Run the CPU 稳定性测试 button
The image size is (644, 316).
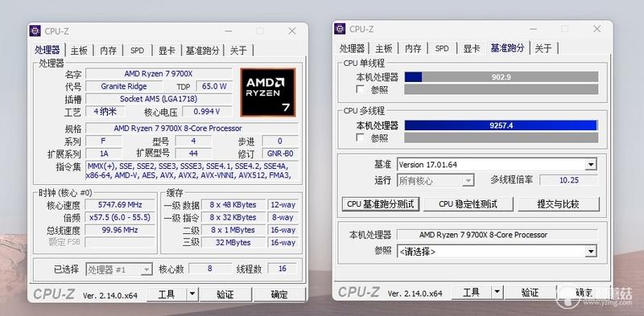(x=469, y=204)
